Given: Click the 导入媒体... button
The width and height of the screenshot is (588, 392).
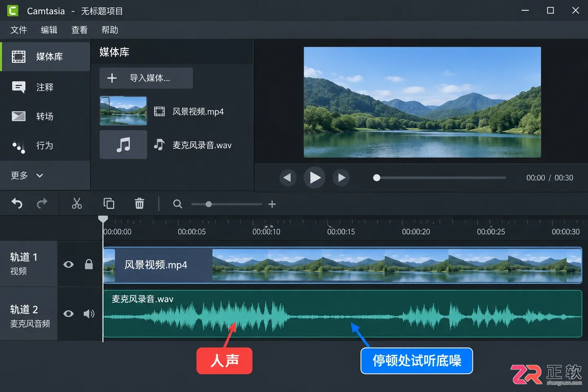Looking at the screenshot, I should pos(146,78).
